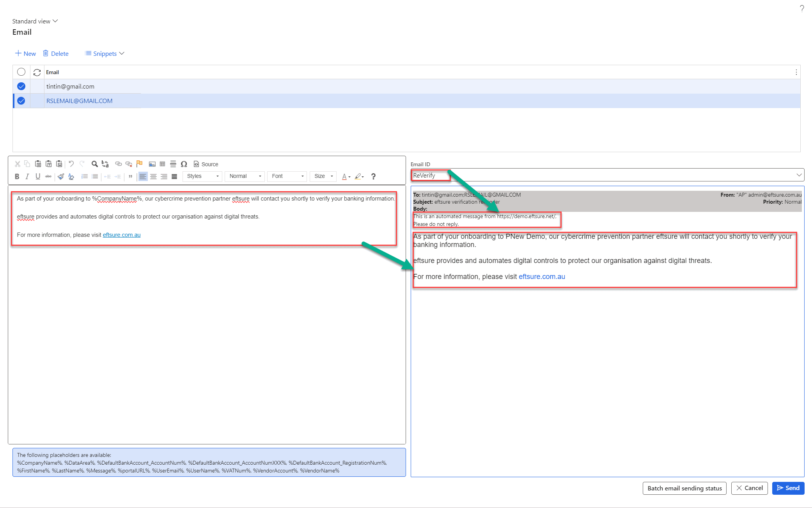Screen dimensions: 812x508
Task: Open the Size dropdown
Action: tap(323, 176)
